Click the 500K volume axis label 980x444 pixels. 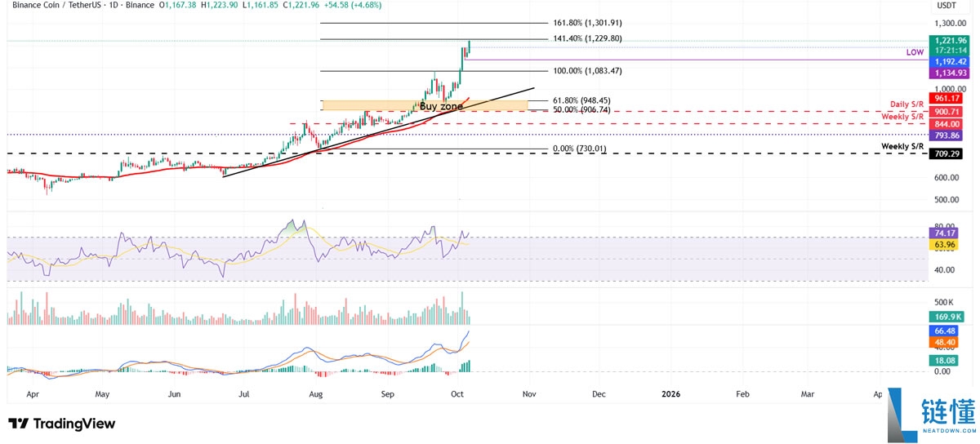click(945, 301)
